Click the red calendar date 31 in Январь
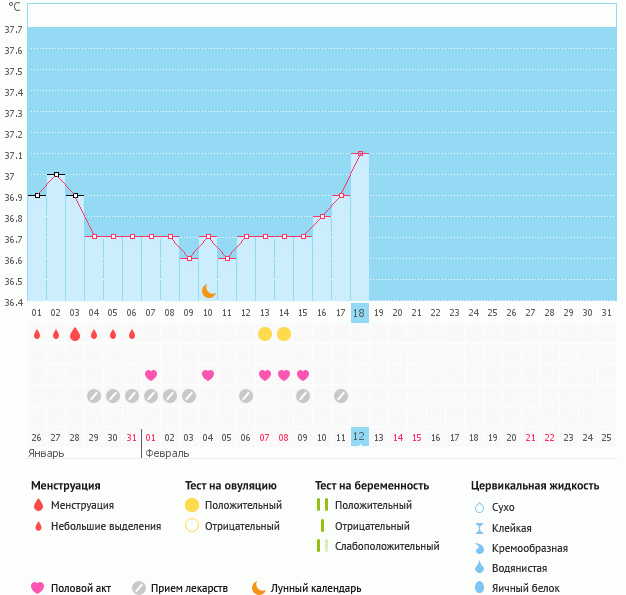The height and width of the screenshot is (595, 626). tap(132, 437)
